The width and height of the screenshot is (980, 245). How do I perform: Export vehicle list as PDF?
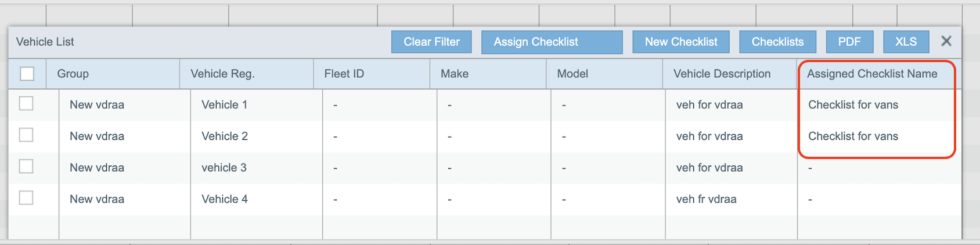click(849, 42)
